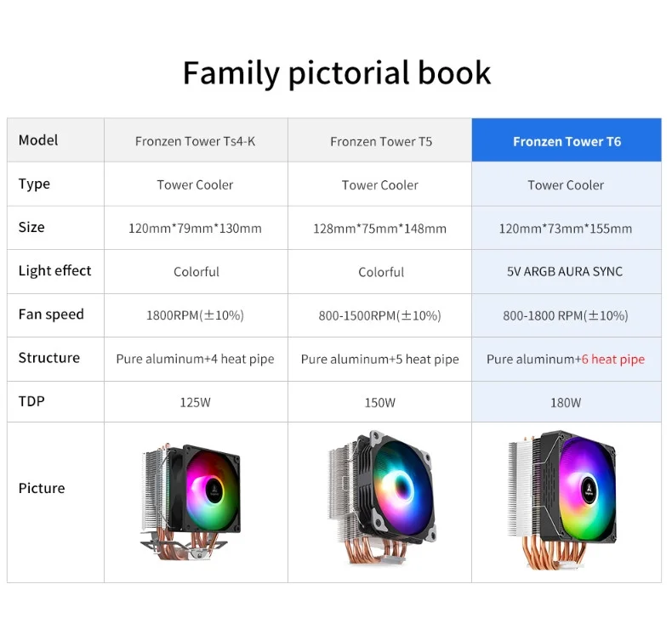Click the '800-1500RPM' fan speed cell

(x=379, y=315)
